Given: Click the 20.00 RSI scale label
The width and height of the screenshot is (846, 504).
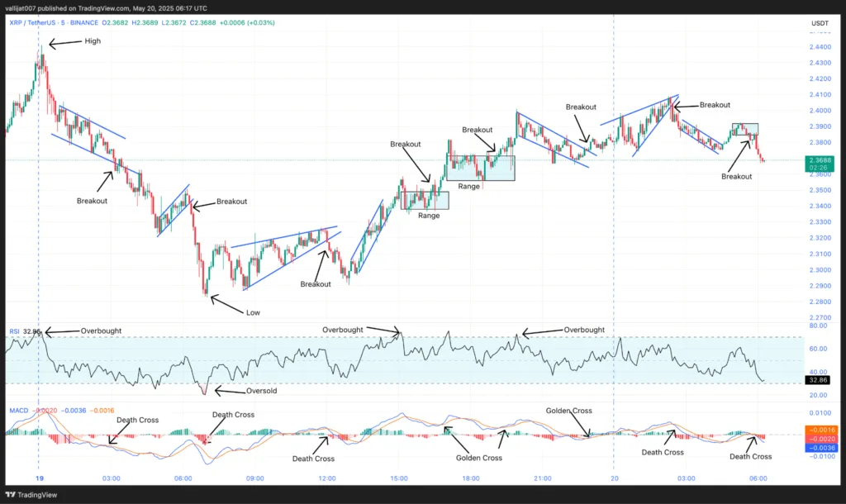Looking at the screenshot, I should point(818,395).
